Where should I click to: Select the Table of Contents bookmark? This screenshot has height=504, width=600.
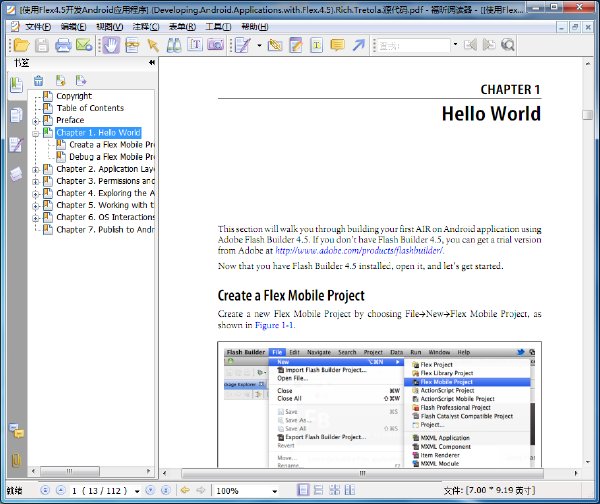tap(90, 108)
